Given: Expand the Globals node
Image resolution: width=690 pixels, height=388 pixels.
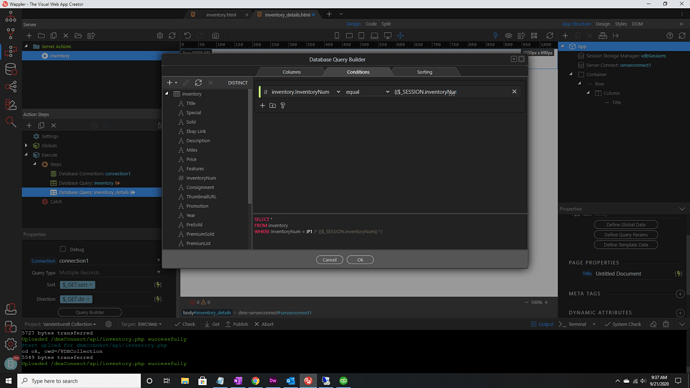Looking at the screenshot, I should coord(26,146).
